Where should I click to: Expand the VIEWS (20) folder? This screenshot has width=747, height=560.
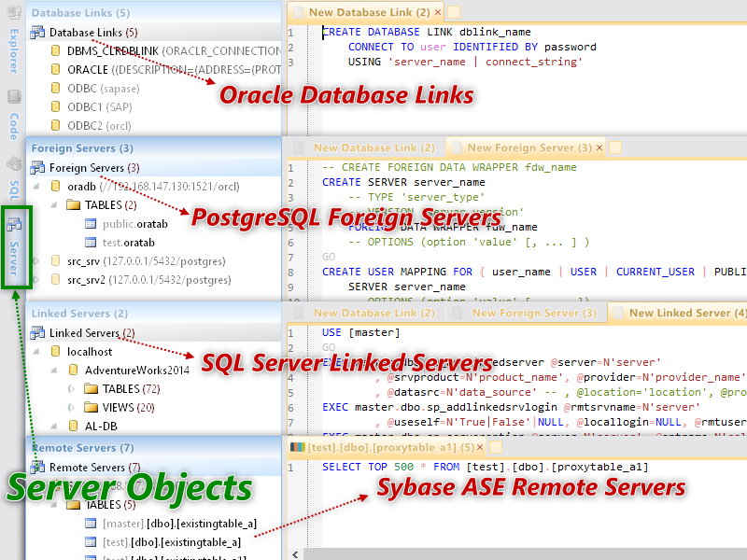pos(72,407)
